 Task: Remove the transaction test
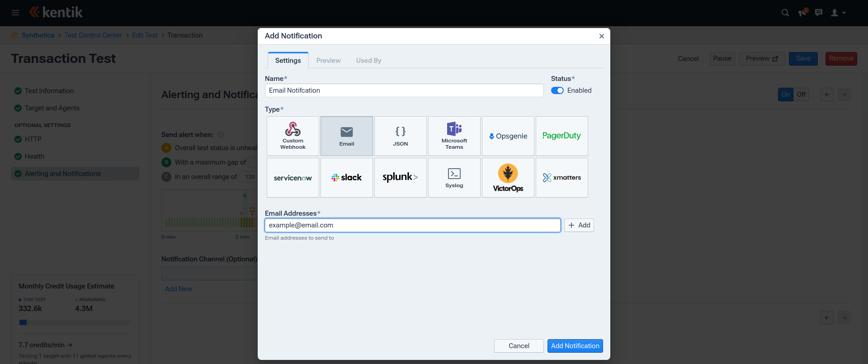(841, 58)
